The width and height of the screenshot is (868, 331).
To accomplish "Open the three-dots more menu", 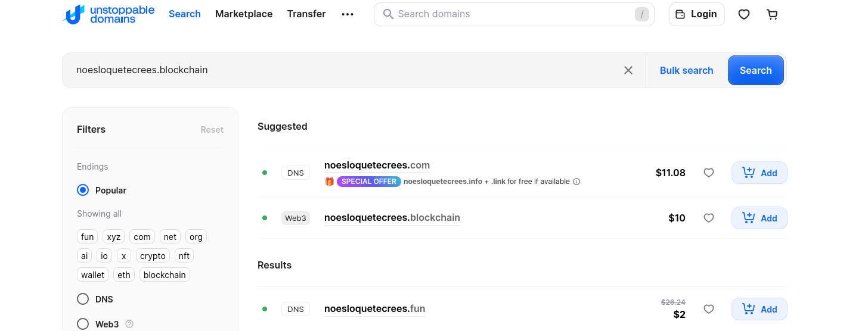I will coord(348,14).
